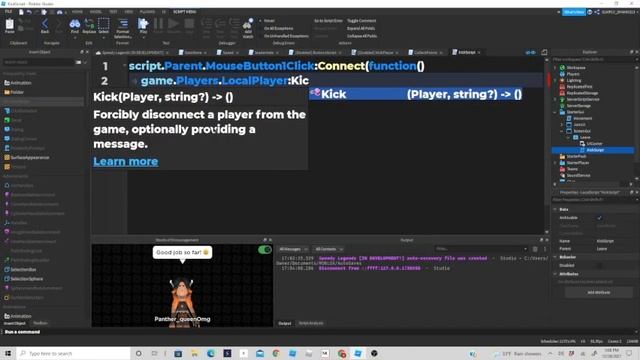640x360 pixels.
Task: Select the Never debug errors option
Action: coord(269,21)
